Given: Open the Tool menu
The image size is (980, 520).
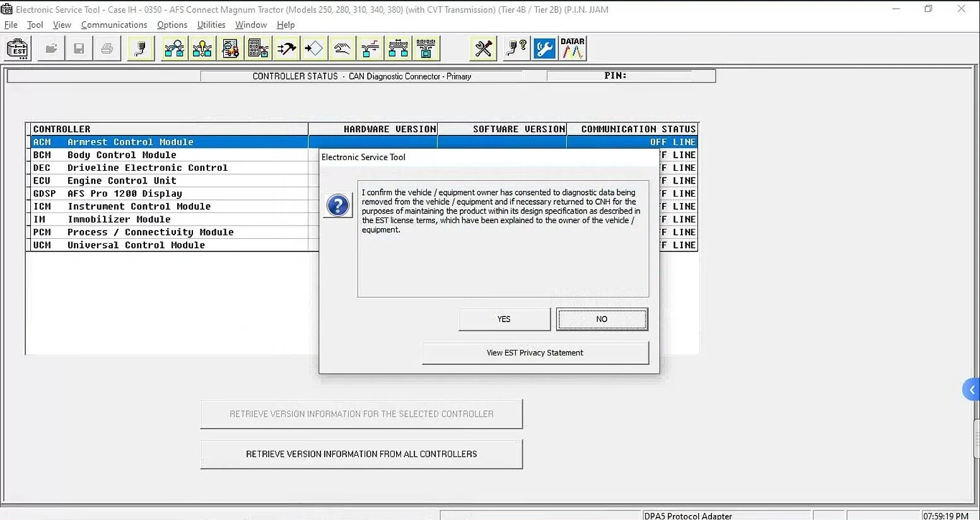Looking at the screenshot, I should coord(35,25).
